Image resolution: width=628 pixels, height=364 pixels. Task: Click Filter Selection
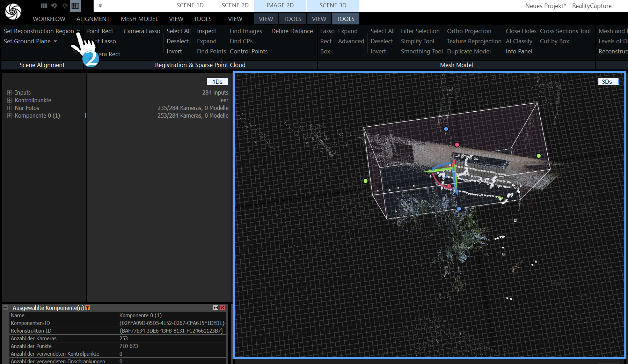click(420, 31)
